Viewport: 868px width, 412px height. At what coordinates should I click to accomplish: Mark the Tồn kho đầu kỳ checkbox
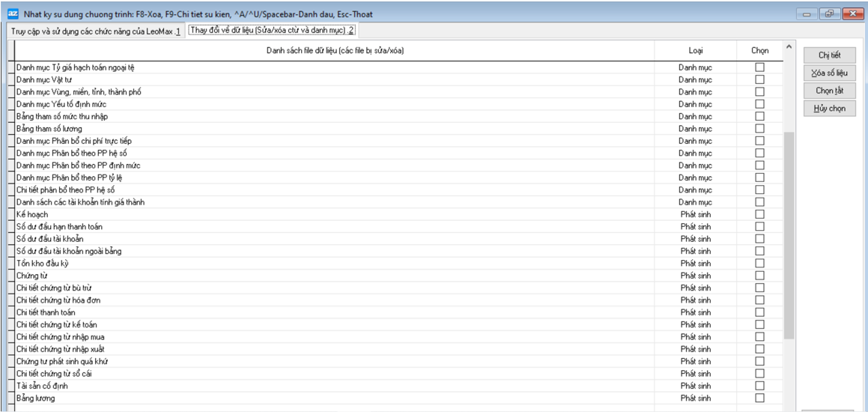(x=759, y=264)
